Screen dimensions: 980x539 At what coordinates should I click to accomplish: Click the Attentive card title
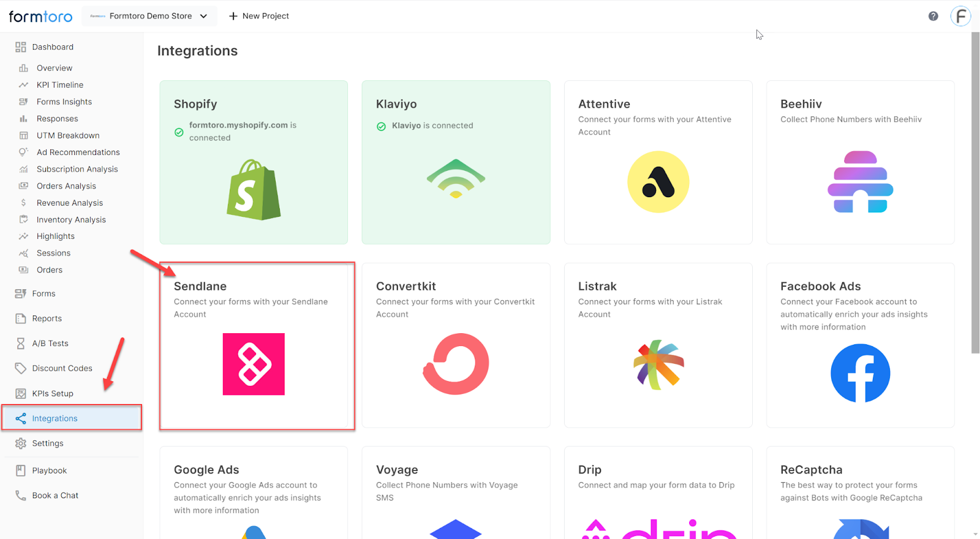[604, 104]
